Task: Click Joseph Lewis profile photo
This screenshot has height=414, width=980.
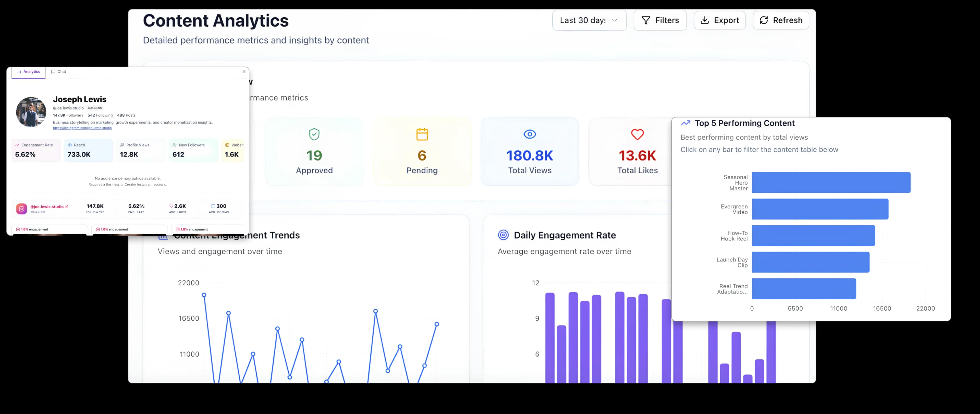Action: [x=31, y=112]
